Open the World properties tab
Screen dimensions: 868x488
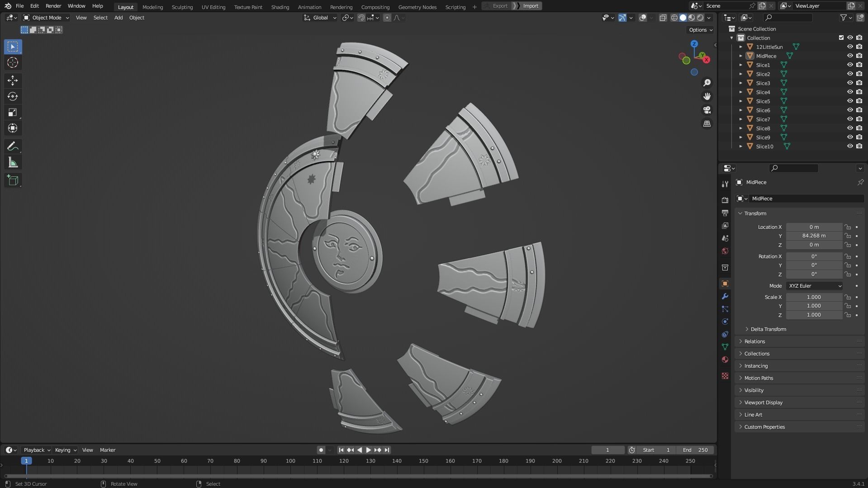tap(725, 251)
